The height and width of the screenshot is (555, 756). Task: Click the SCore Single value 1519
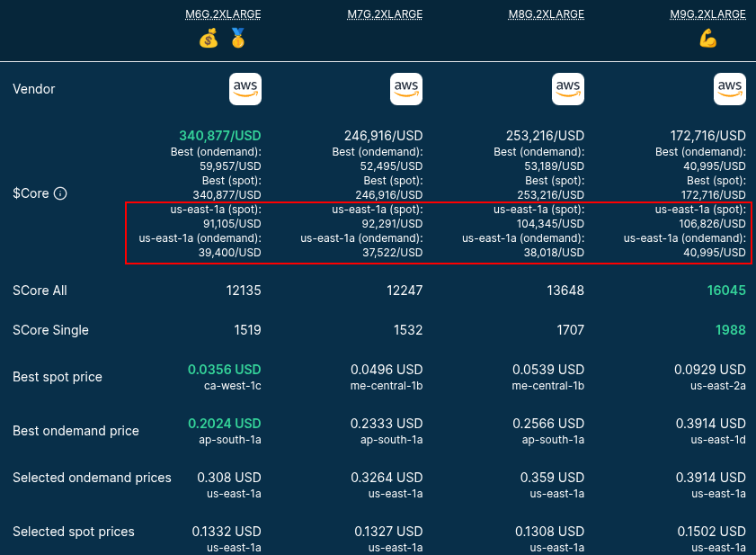tap(247, 330)
